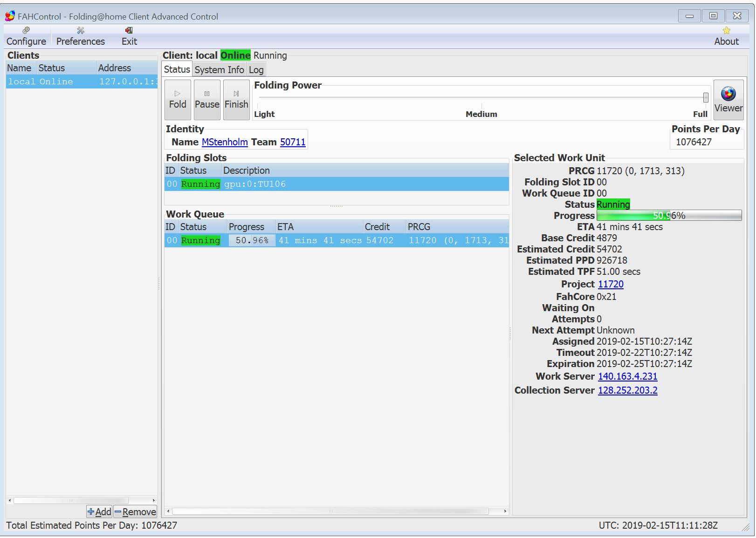The height and width of the screenshot is (538, 756).
Task: Click the Light label under Folding Power
Action: click(x=264, y=114)
